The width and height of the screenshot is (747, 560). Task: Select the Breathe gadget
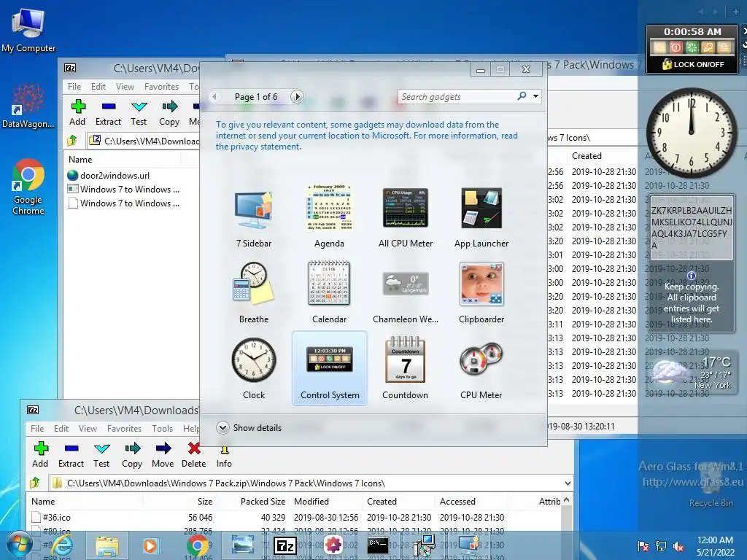pyautogui.click(x=253, y=293)
